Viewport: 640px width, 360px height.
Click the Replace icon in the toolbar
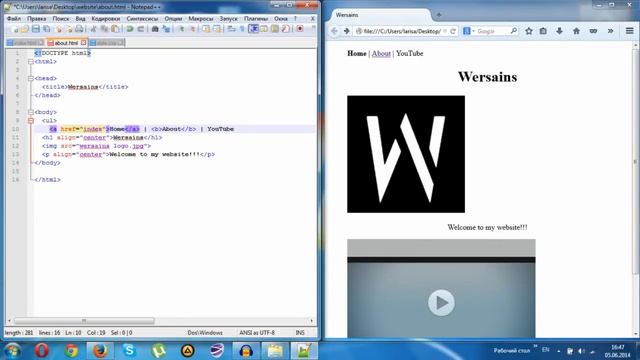click(166, 29)
